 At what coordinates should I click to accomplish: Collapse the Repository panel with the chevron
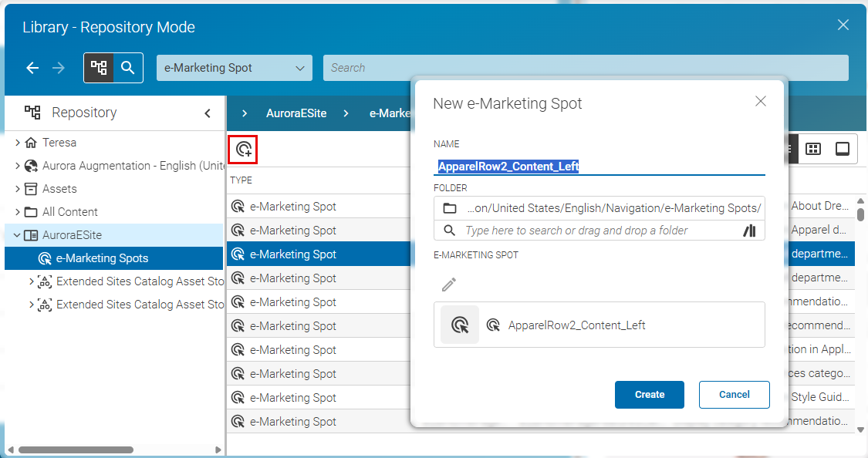207,113
